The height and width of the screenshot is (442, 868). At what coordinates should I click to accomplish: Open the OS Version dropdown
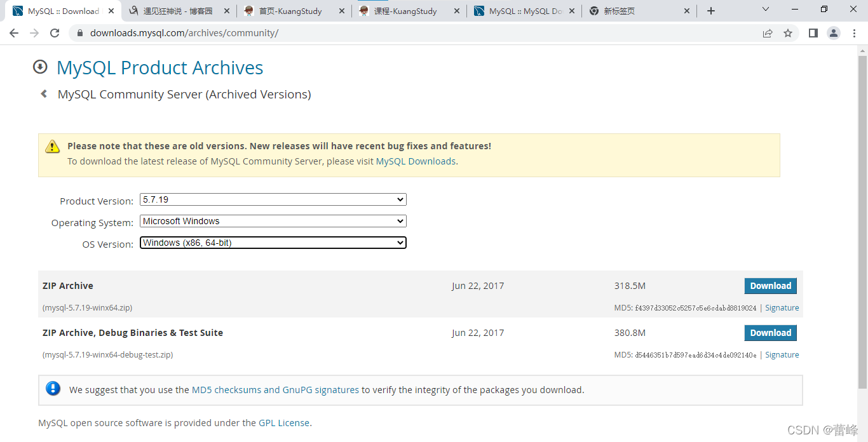[273, 243]
